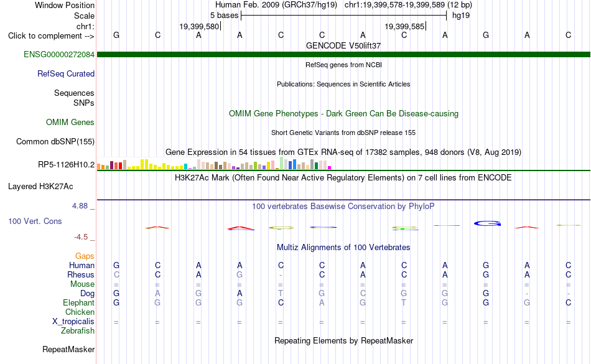Open the RefSeq Curated track label
The height and width of the screenshot is (364, 591).
[x=65, y=73]
